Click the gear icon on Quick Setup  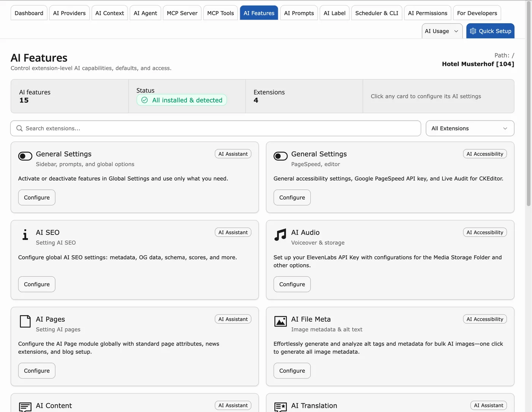pos(473,31)
